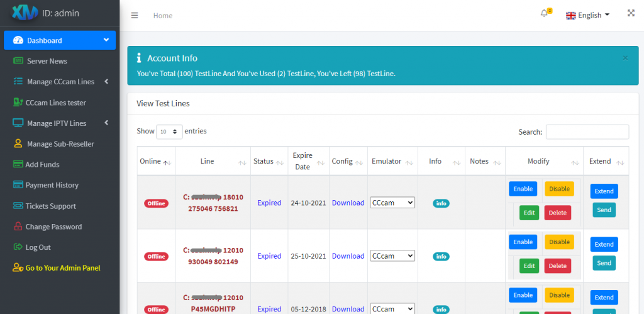Toggle the hamburger sidebar menu icon
Screen dimensions: 644x314
(x=135, y=16)
